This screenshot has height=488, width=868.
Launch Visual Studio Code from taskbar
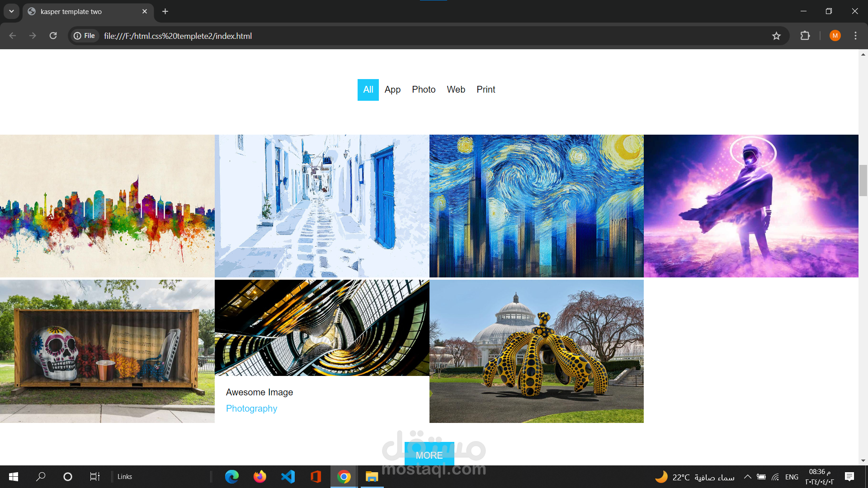point(288,477)
